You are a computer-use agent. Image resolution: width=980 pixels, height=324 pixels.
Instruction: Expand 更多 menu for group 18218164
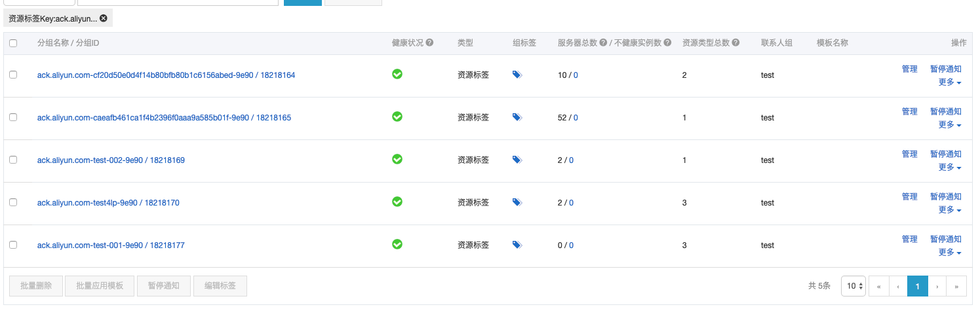tap(950, 82)
